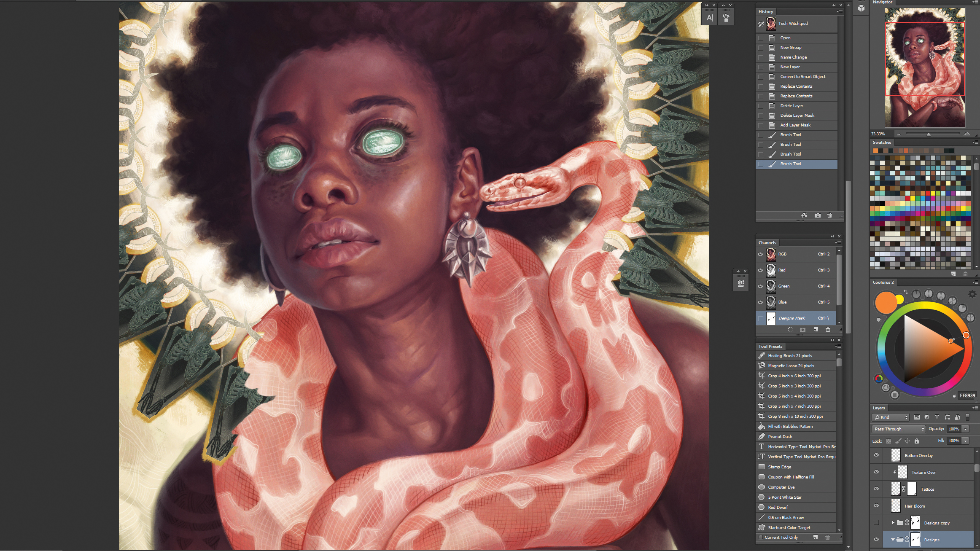The width and height of the screenshot is (980, 551).
Task: Filter for pixel layers in the Layers panel
Action: pyautogui.click(x=917, y=417)
